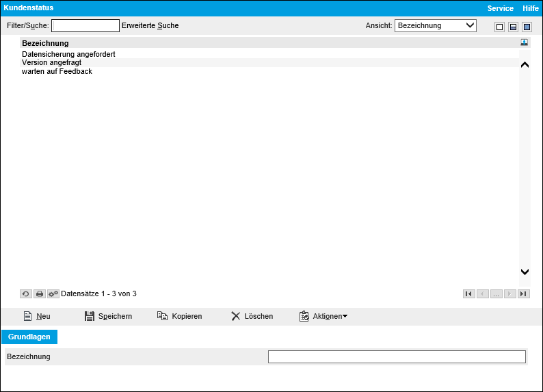
Task: Open the Service menu
Action: point(500,8)
